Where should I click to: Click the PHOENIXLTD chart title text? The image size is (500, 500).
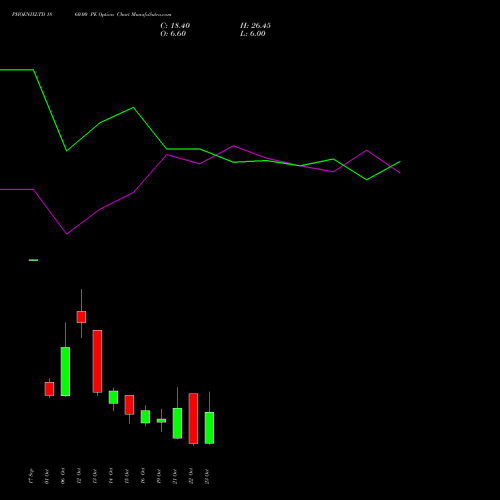pyautogui.click(x=91, y=15)
